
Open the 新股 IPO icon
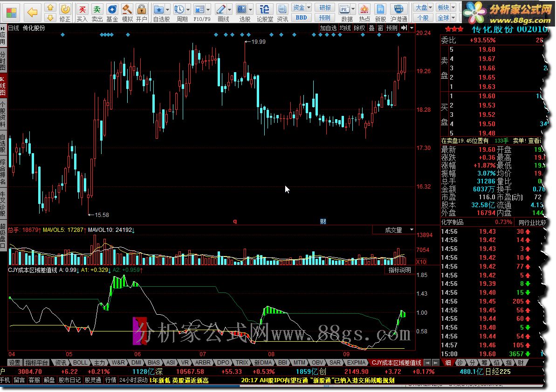[x=380, y=13]
